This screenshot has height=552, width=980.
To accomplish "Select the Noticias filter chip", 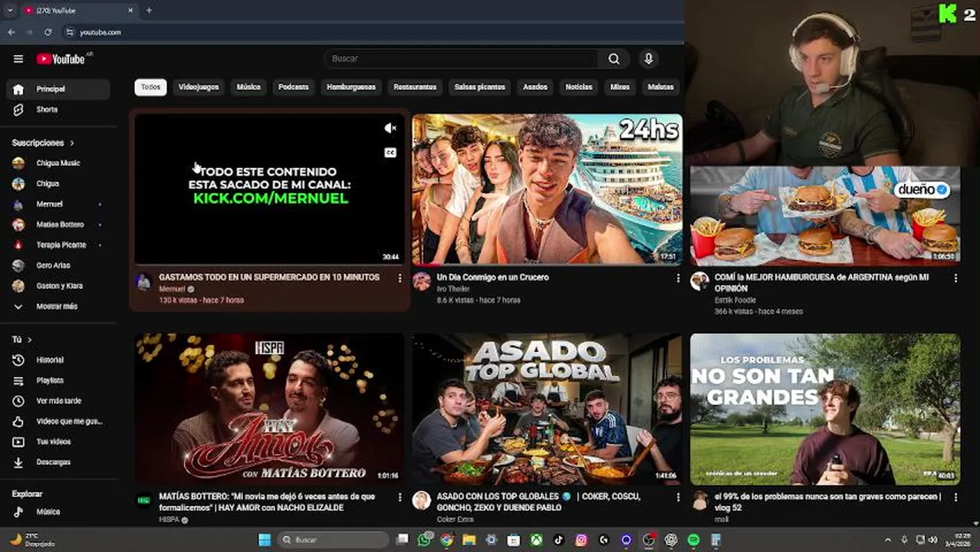I will coord(579,87).
